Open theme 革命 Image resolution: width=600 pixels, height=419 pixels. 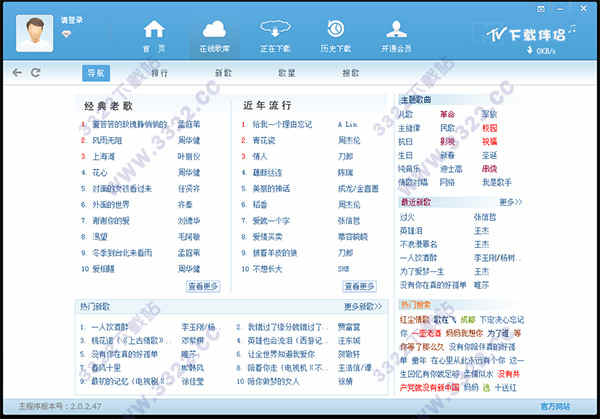(x=447, y=114)
